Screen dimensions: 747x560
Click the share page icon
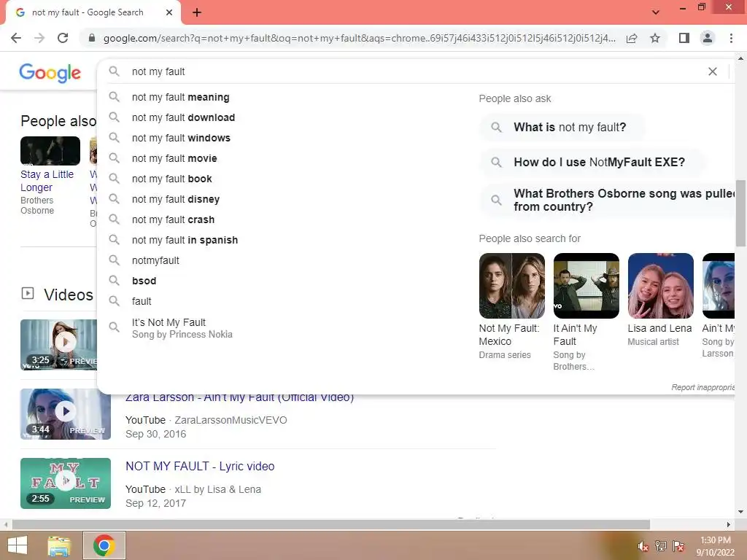[x=632, y=38]
